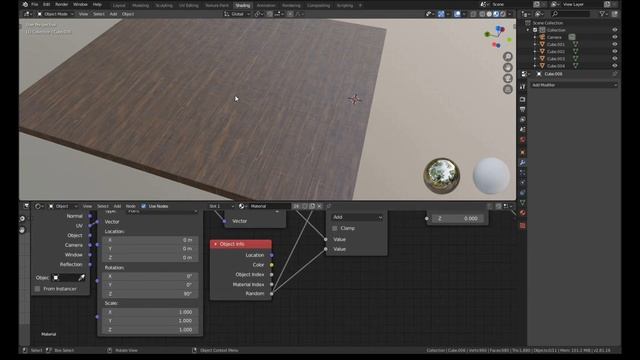This screenshot has width=640, height=360.
Task: Switch viewport to wireframe shading
Action: [x=482, y=14]
